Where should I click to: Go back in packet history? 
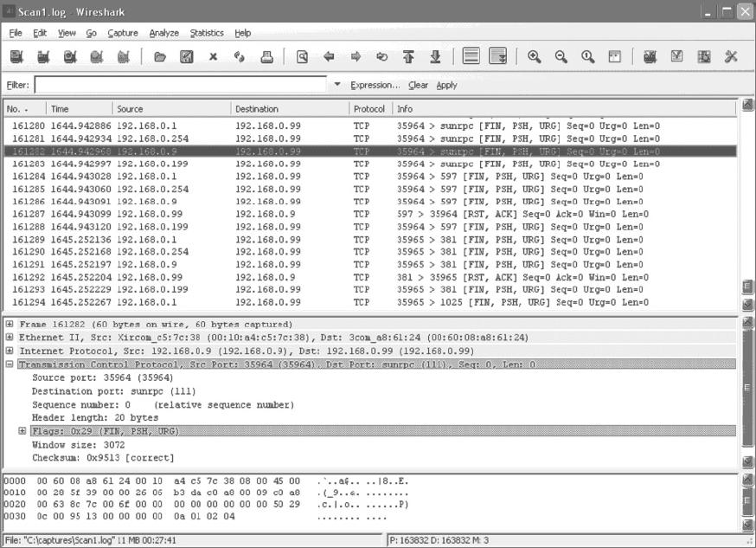coord(329,57)
